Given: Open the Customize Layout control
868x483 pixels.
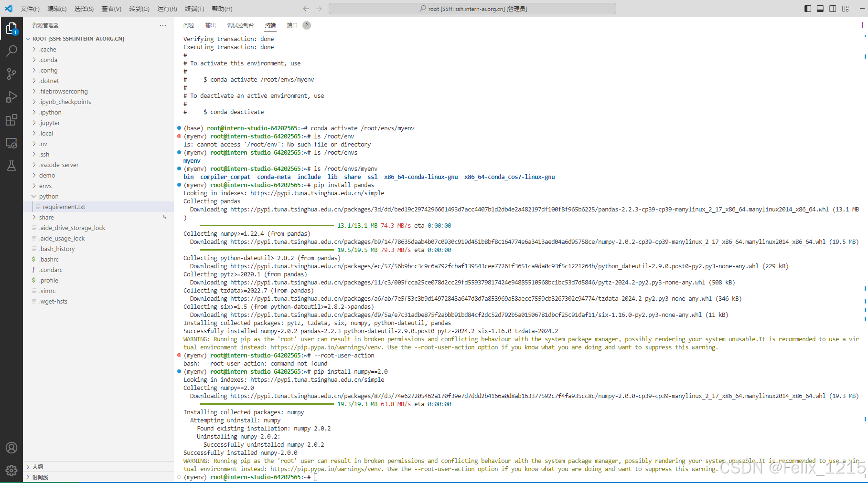Looking at the screenshot, I should [845, 8].
